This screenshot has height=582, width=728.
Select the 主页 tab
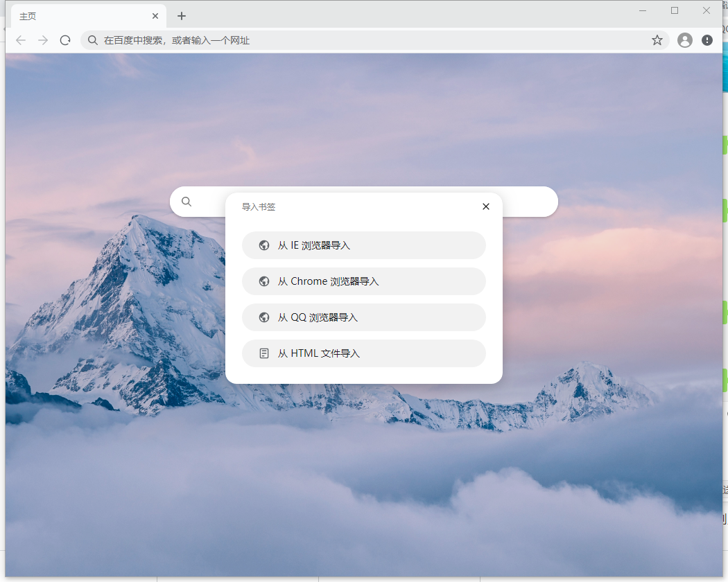click(88, 16)
